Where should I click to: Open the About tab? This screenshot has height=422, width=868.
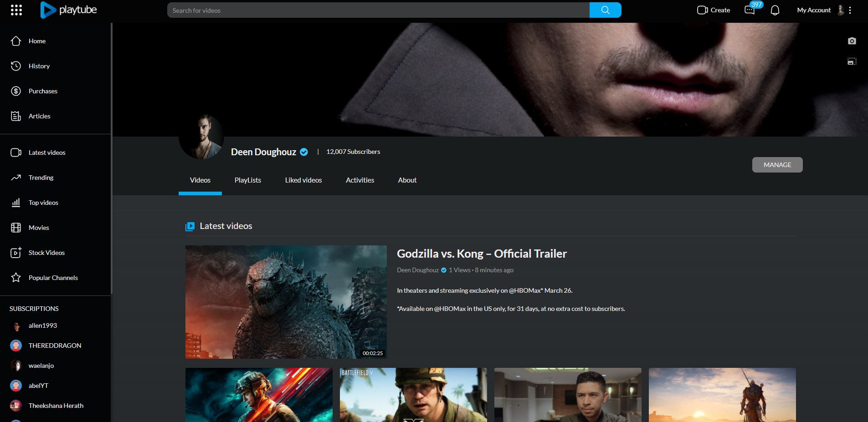(407, 180)
